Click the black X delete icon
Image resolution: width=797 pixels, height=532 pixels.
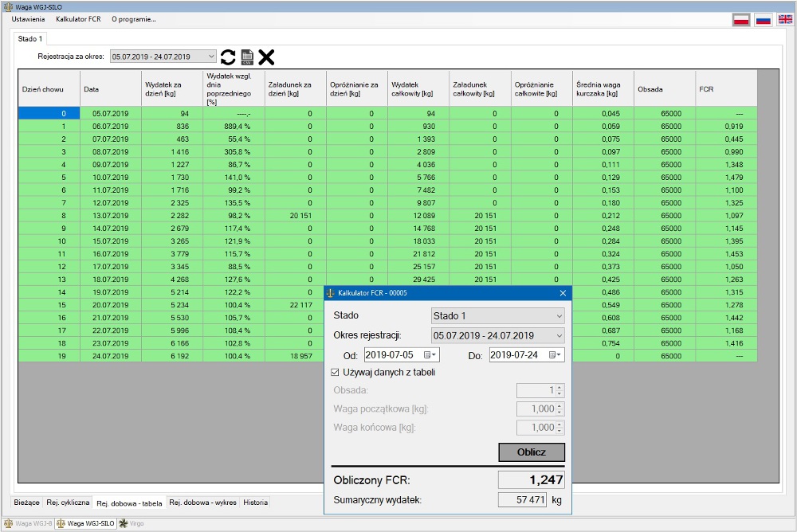(x=266, y=57)
